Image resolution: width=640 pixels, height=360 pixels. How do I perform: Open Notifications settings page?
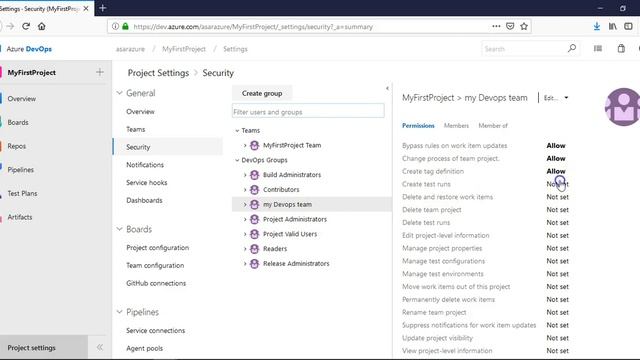click(x=145, y=165)
